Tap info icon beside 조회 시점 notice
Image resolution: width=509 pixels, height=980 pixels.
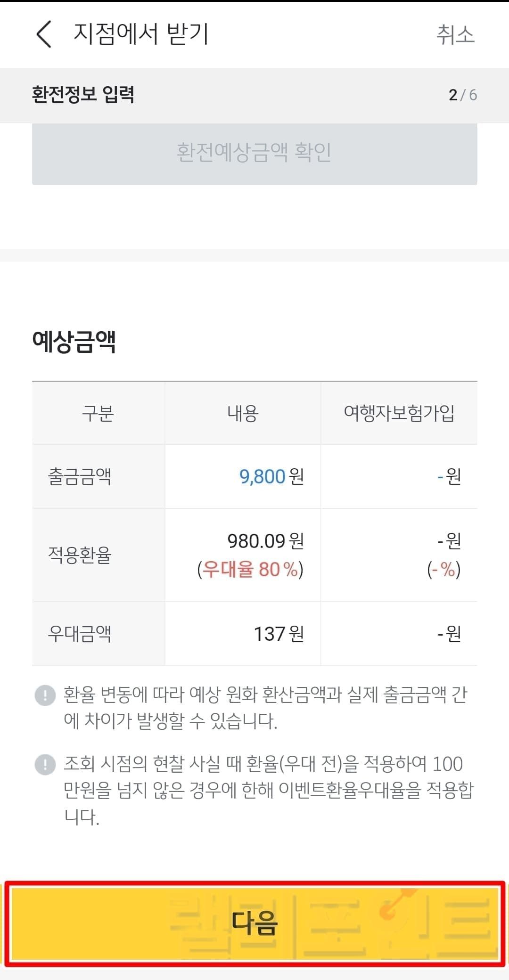(x=45, y=764)
